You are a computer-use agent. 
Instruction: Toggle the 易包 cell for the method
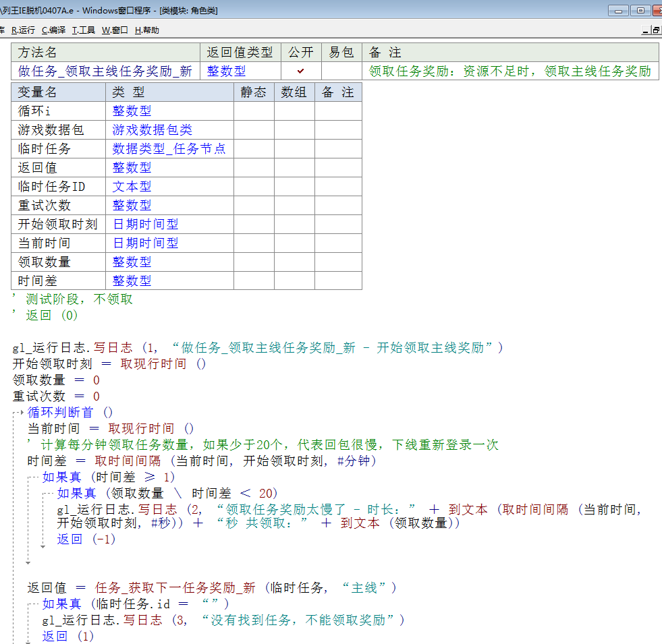point(341,71)
